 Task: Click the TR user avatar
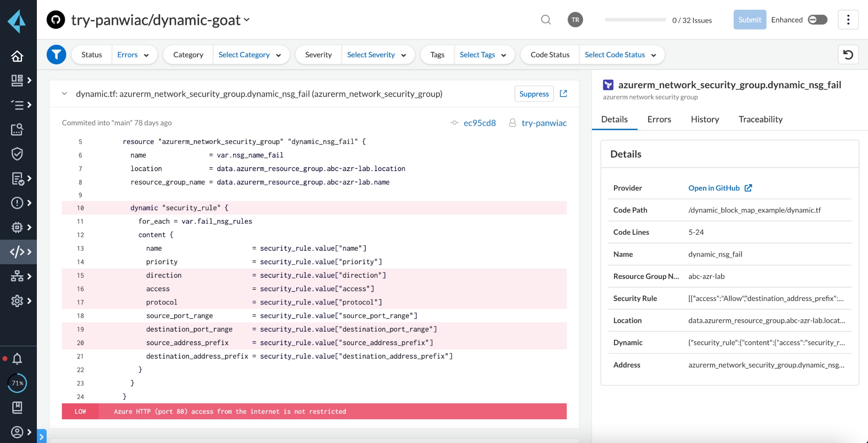click(575, 20)
